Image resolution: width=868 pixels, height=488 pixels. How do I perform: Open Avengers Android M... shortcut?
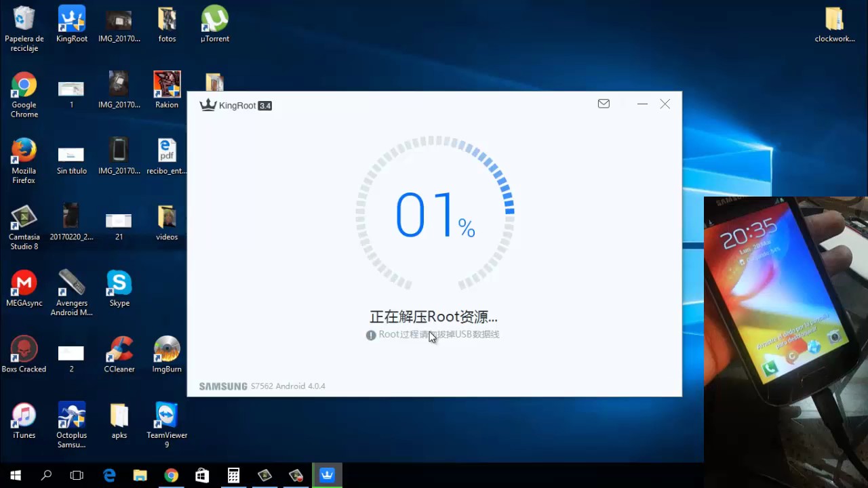click(71, 293)
